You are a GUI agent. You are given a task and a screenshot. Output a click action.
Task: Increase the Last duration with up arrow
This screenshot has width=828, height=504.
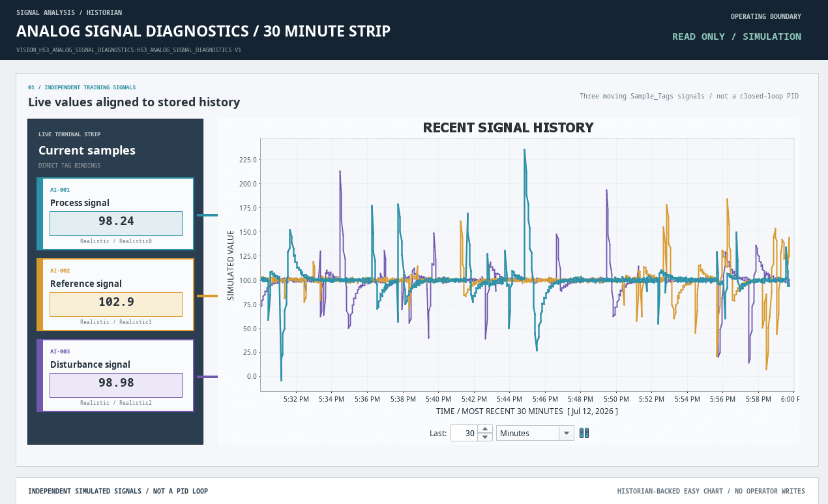point(484,429)
